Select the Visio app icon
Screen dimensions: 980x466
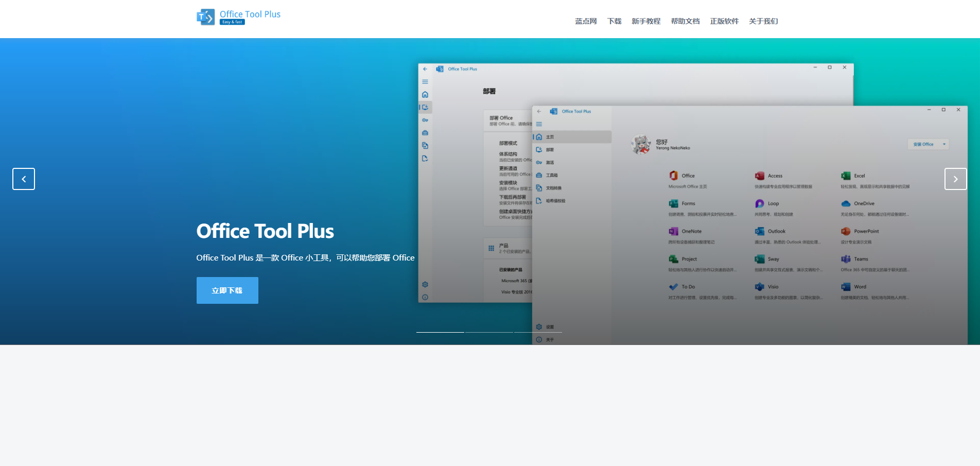pyautogui.click(x=759, y=287)
